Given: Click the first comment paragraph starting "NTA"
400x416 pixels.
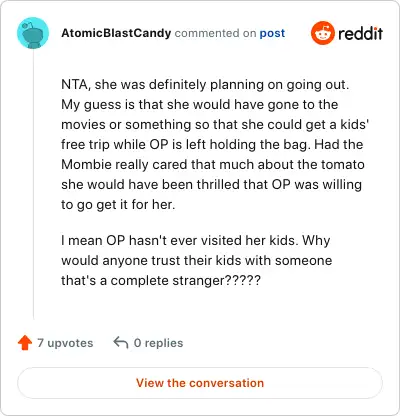Looking at the screenshot, I should [215, 144].
